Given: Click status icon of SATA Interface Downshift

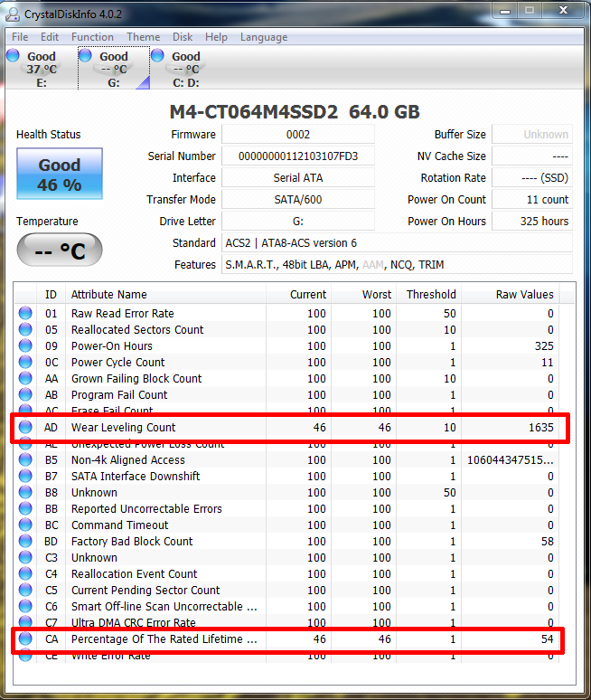Looking at the screenshot, I should pos(25,477).
